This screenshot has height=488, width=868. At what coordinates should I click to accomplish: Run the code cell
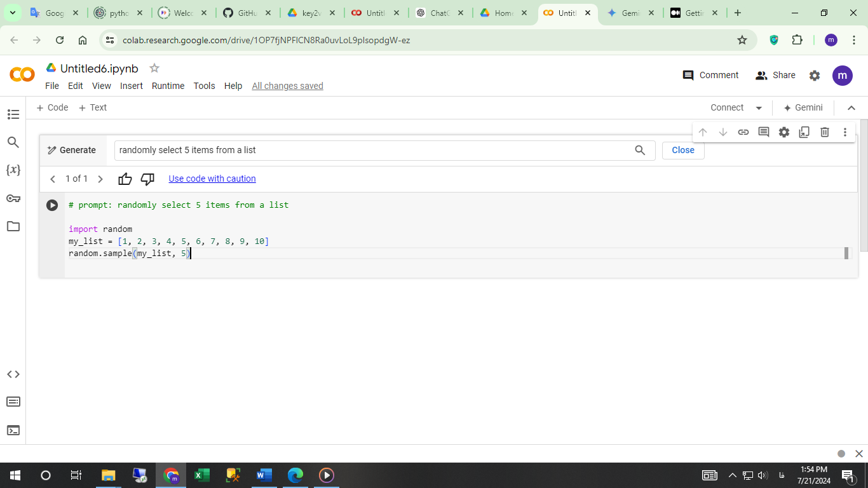click(52, 205)
